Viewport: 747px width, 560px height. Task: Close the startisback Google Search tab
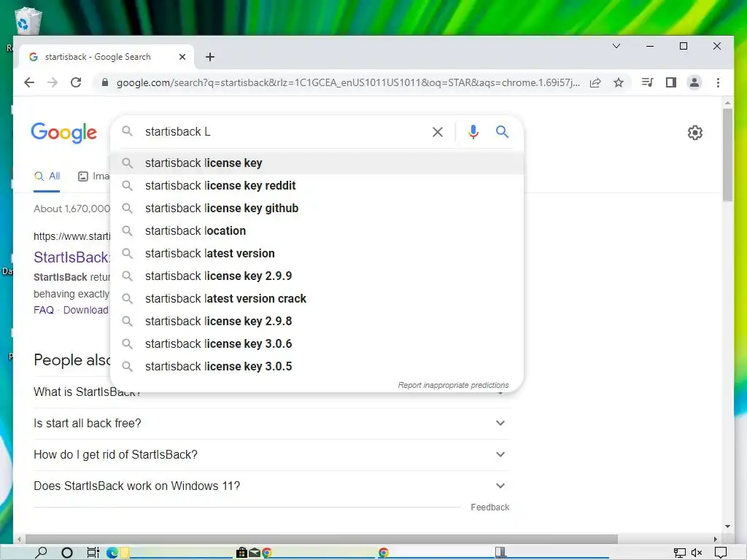(182, 57)
